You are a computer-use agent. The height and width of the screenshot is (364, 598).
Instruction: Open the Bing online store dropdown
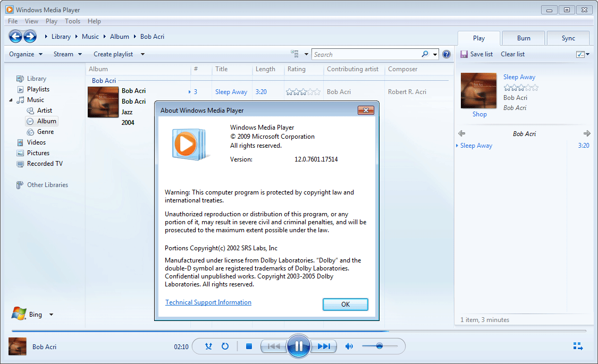(x=51, y=315)
